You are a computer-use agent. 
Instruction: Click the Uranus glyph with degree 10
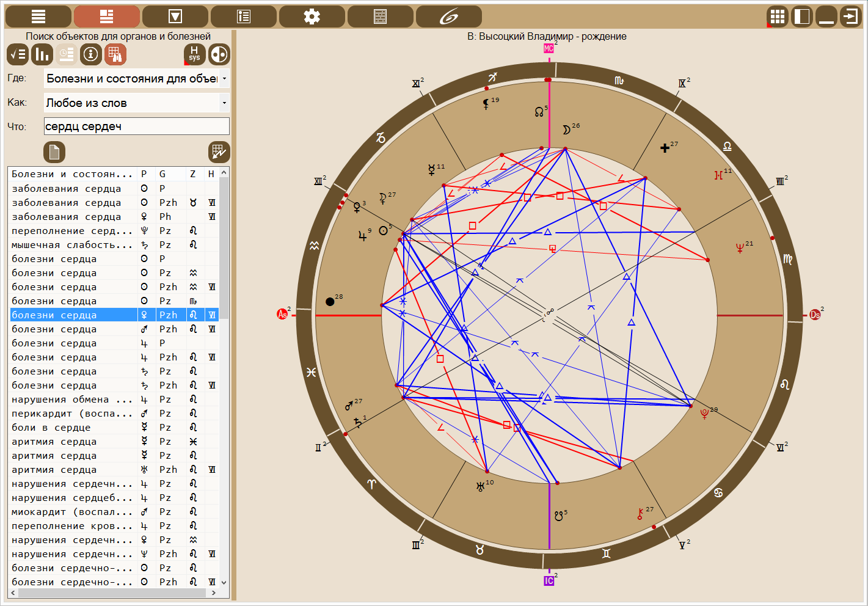(480, 486)
